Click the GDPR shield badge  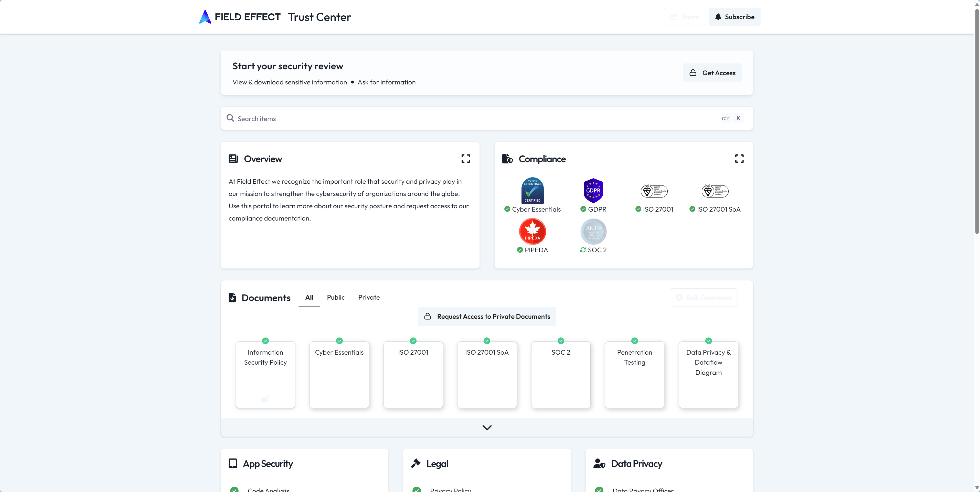pos(593,191)
